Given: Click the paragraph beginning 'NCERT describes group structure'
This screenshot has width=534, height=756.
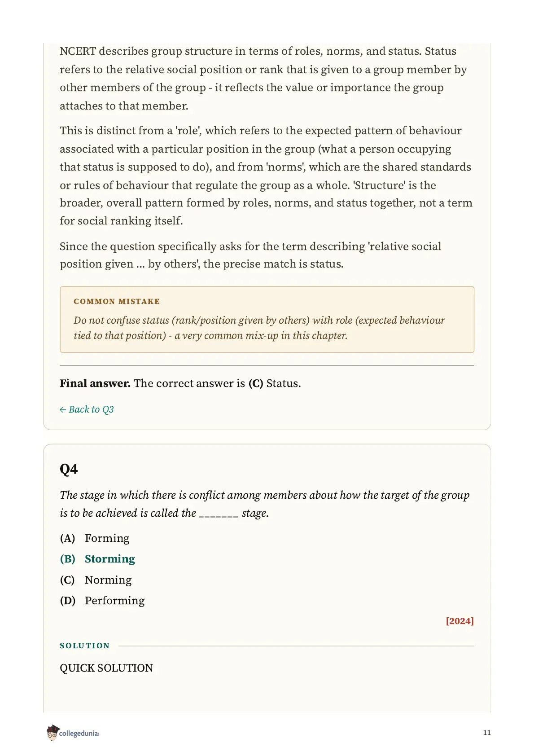Looking at the screenshot, I should pos(263,79).
